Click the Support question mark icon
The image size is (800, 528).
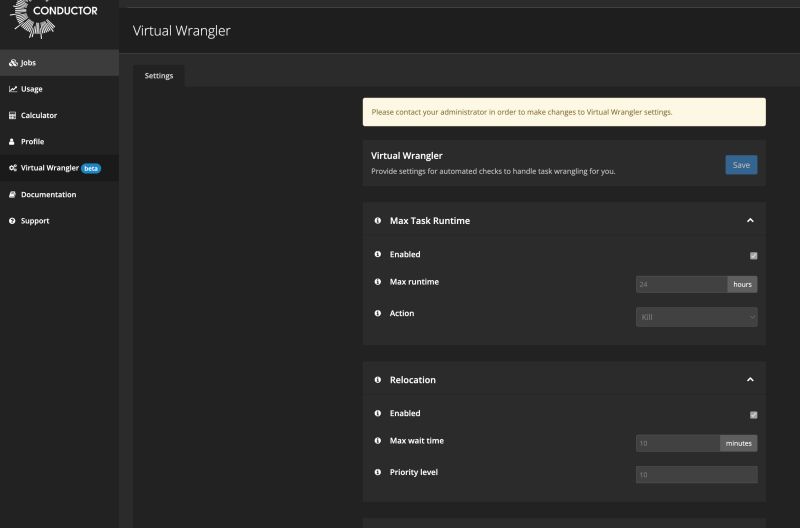12,221
